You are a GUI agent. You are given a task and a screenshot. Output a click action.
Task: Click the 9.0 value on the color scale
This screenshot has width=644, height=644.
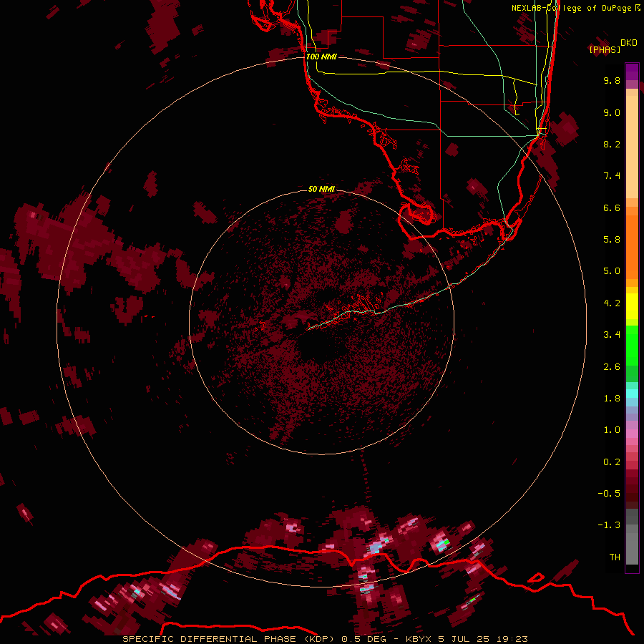[612, 112]
